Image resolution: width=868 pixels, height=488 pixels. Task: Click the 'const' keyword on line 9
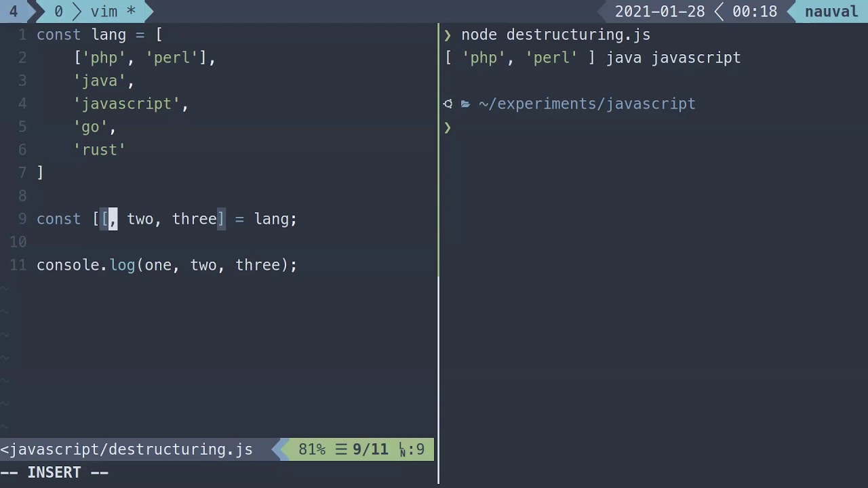tap(59, 219)
